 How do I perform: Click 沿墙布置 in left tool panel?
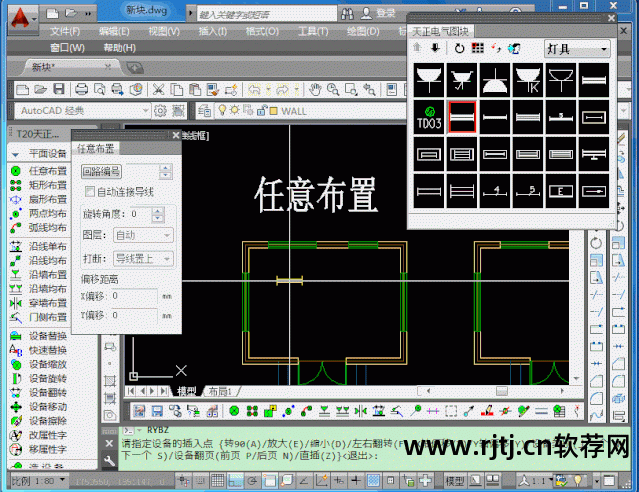(40, 274)
